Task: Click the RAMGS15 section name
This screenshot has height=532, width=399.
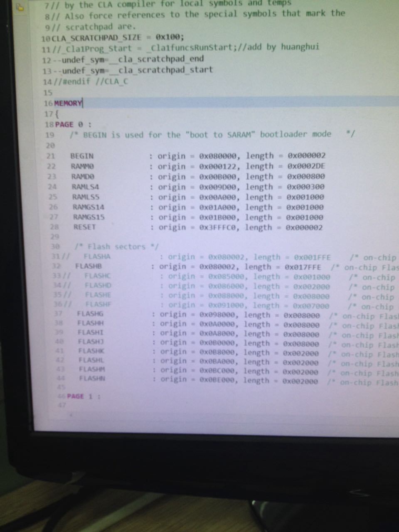Action: click(x=89, y=217)
